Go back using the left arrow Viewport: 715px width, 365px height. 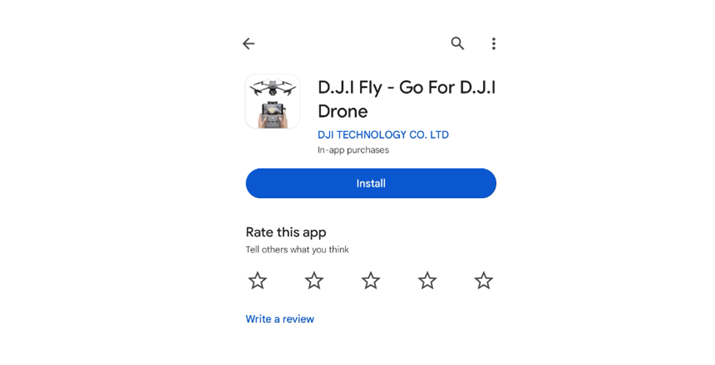coord(249,44)
